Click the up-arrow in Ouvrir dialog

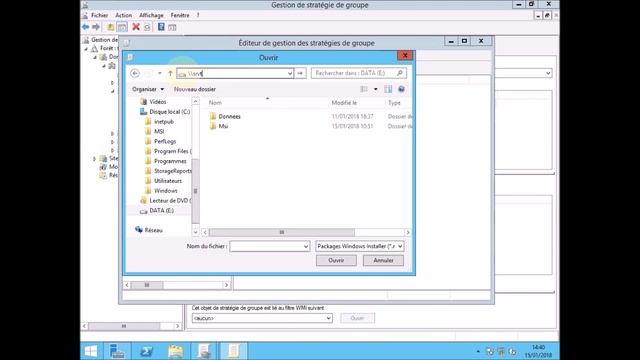[170, 73]
